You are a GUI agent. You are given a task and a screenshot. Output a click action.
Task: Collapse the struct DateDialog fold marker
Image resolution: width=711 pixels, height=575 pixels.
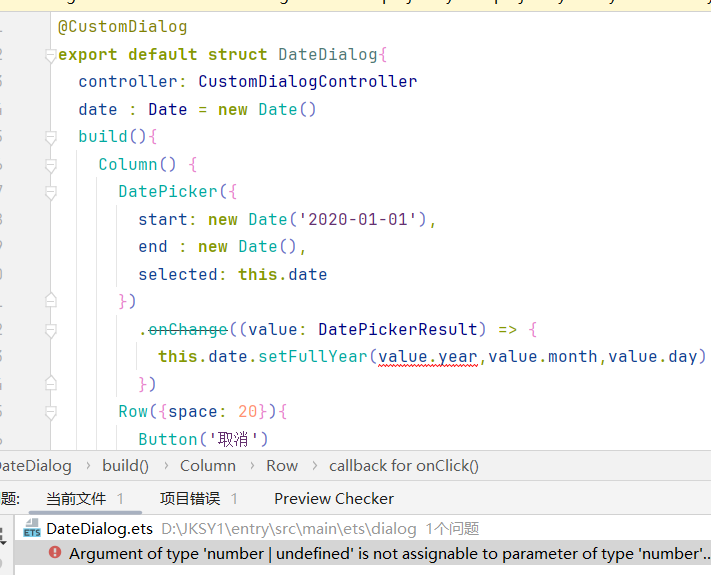tap(51, 56)
